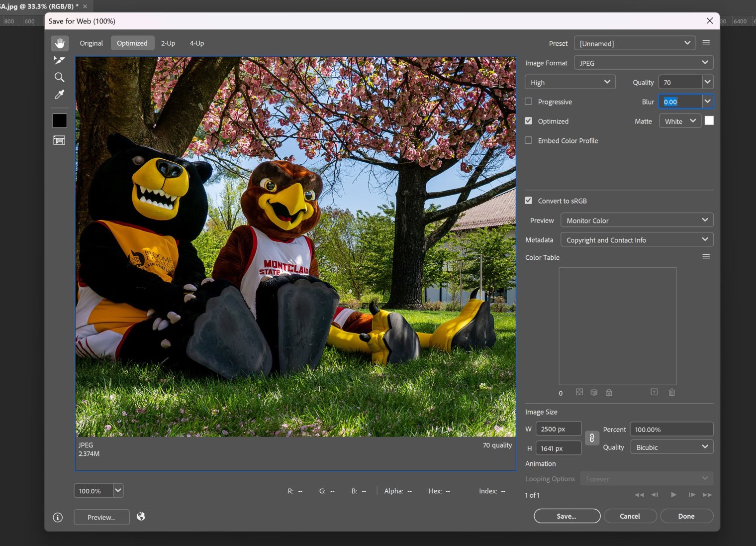Click the delete color trash icon
756x546 pixels.
pyautogui.click(x=672, y=392)
